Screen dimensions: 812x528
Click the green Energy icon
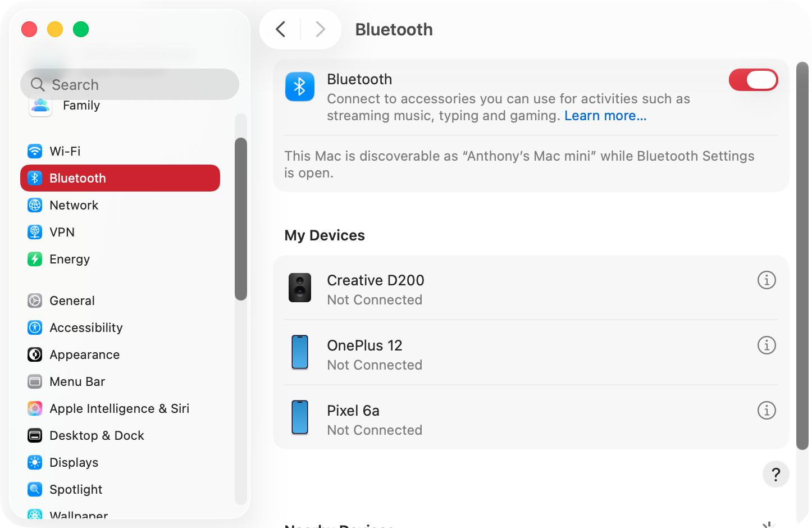coord(35,259)
